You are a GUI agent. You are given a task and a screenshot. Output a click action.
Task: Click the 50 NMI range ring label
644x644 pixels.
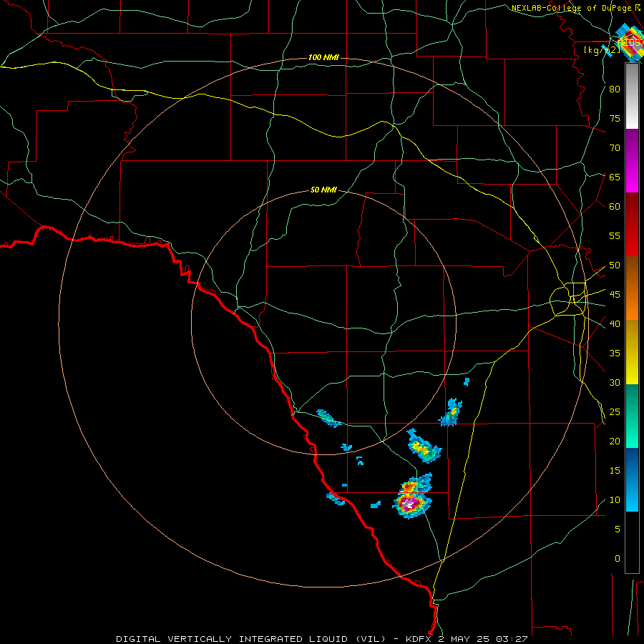(323, 190)
